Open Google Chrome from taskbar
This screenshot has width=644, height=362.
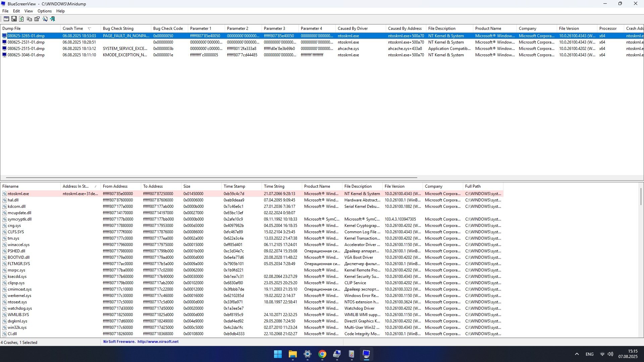(322, 354)
